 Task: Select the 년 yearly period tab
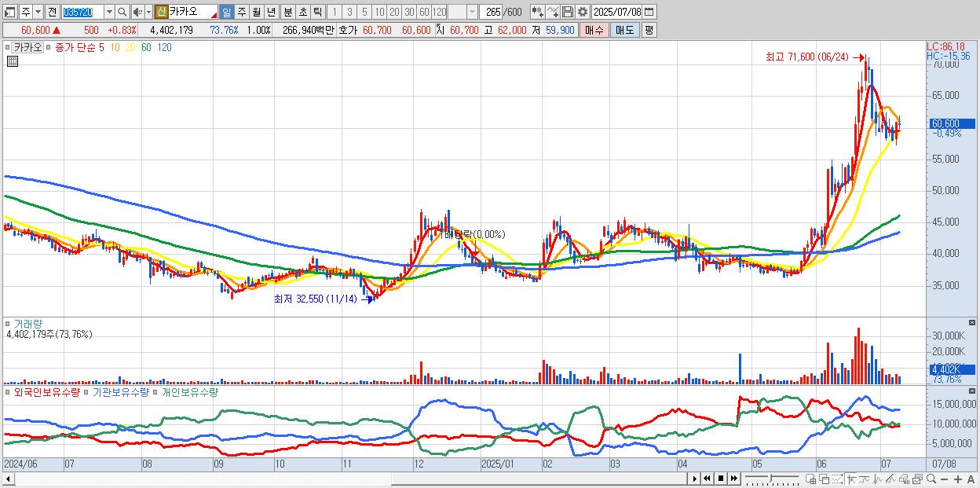(x=271, y=12)
